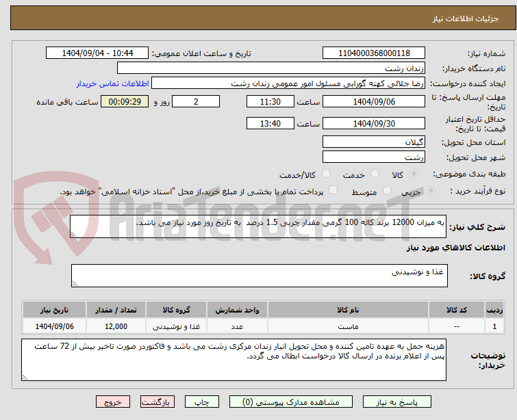This screenshot has height=420, width=517.
Task: Toggle the اسناد خزانه اسلامی payment checkbox
Action: coord(333,190)
